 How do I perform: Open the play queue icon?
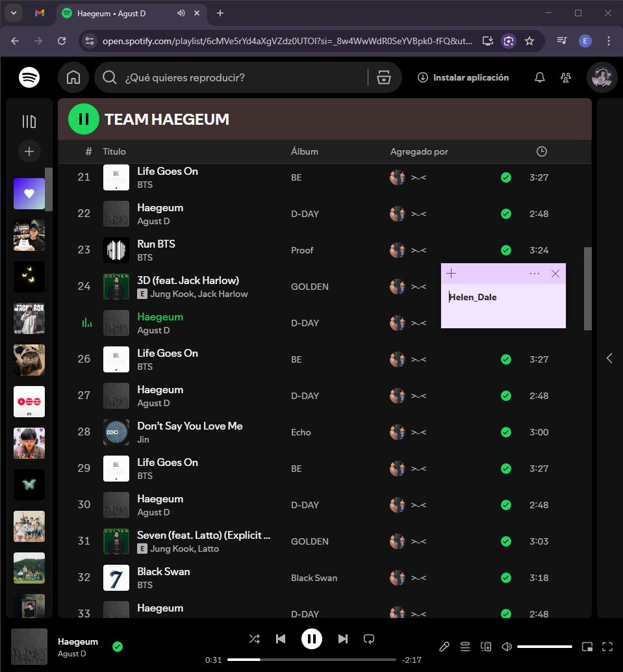click(x=465, y=647)
